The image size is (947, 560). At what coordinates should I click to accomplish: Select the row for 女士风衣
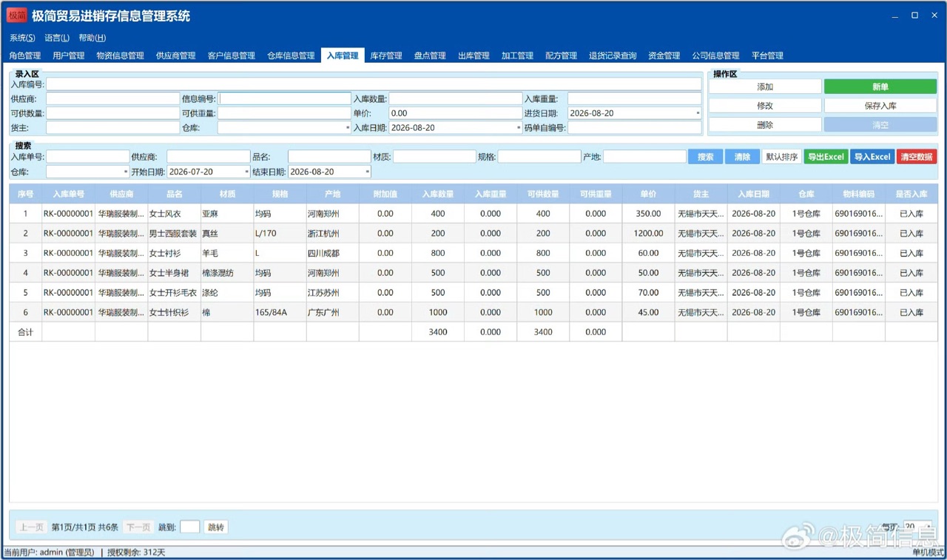pyautogui.click(x=473, y=214)
